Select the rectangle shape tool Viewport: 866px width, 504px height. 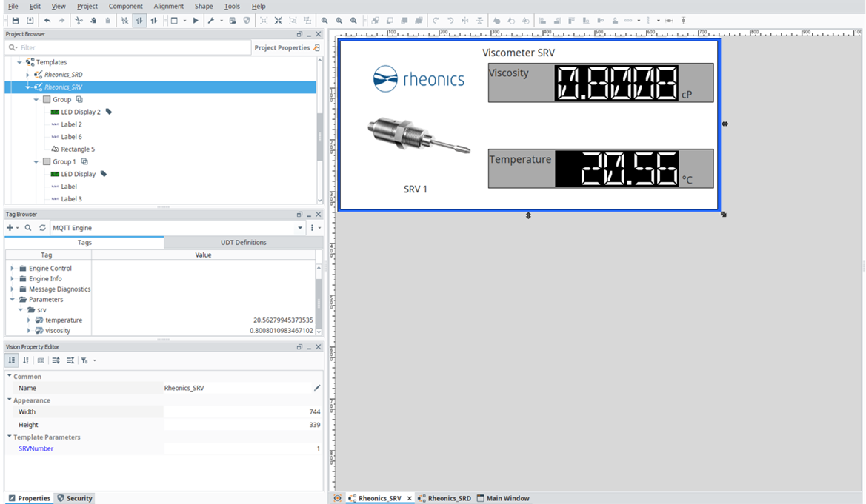174,21
